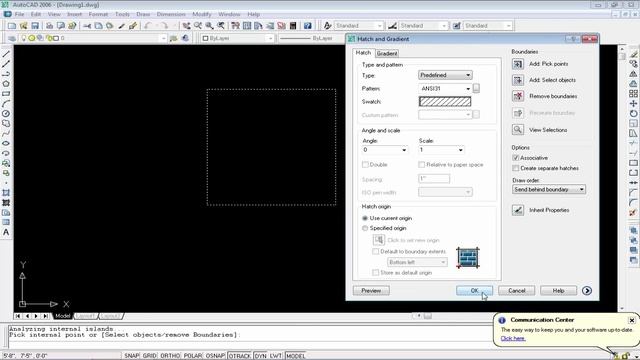Viewport: 640px width, 360px height.
Task: Open the Type dropdown showing Predefined
Action: coord(445,75)
